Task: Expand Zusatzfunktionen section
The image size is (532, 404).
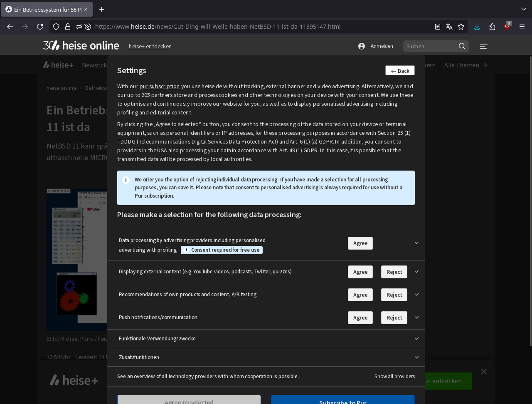Action: (266, 357)
